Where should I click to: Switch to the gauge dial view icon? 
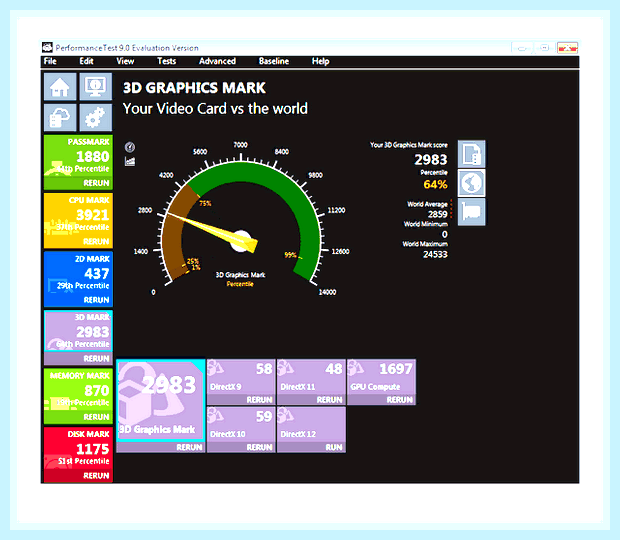130,147
